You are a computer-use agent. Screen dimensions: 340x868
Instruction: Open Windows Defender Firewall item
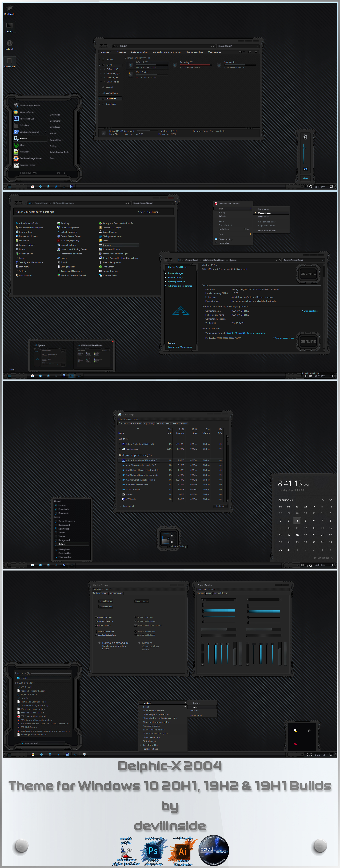pyautogui.click(x=71, y=275)
